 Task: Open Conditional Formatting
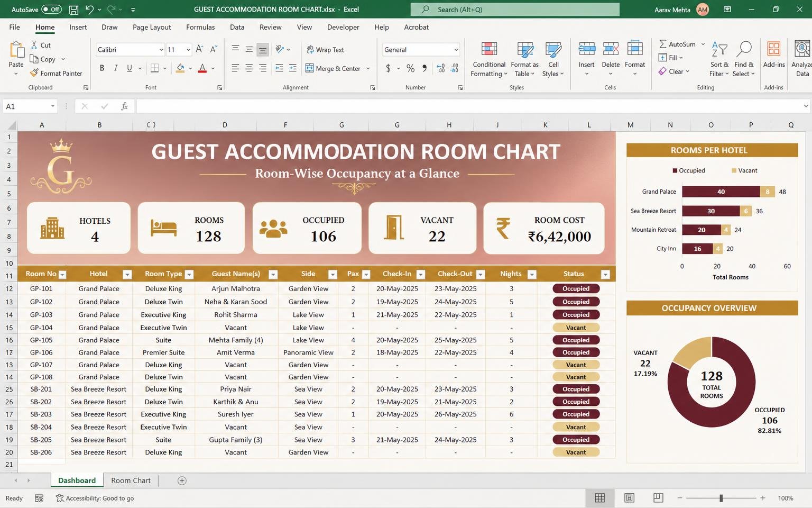[x=489, y=59]
